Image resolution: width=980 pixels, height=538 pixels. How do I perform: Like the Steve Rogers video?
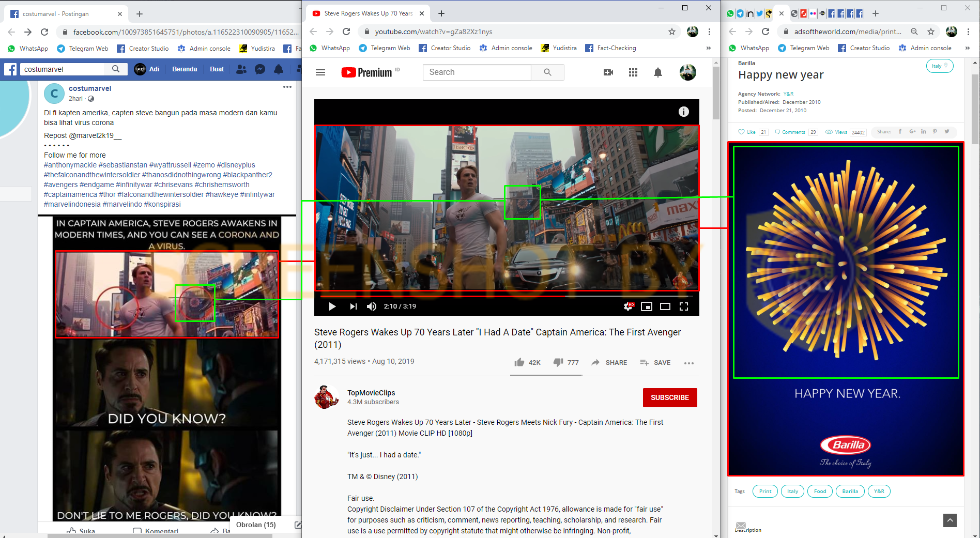(527, 362)
